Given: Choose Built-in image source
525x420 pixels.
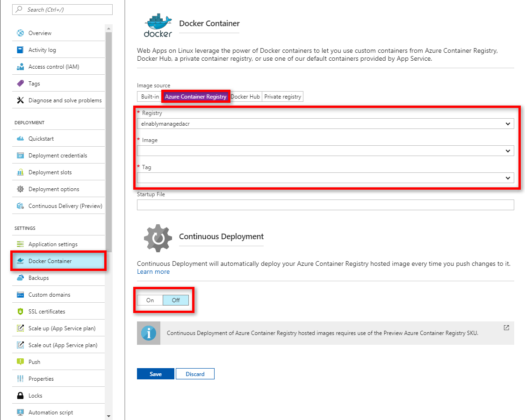Looking at the screenshot, I should tap(150, 97).
